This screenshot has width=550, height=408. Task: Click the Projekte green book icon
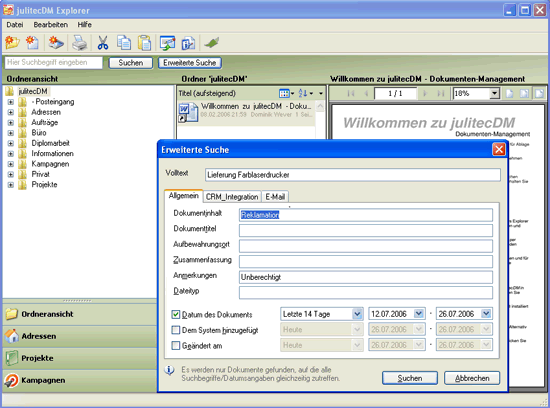pos(11,358)
